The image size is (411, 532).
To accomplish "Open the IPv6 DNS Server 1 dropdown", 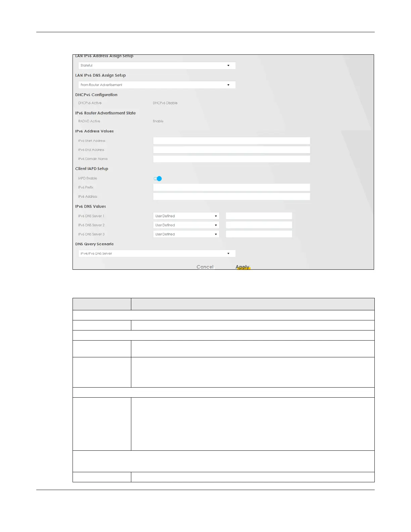I will point(186,216).
